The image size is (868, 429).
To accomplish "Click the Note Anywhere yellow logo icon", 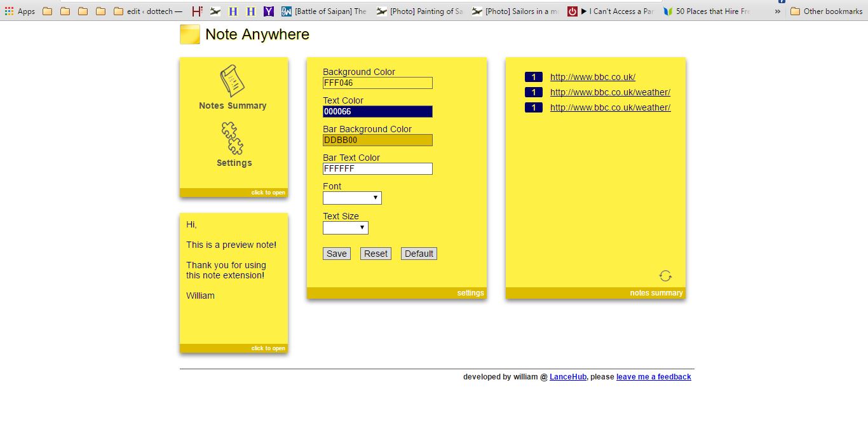I will point(190,34).
